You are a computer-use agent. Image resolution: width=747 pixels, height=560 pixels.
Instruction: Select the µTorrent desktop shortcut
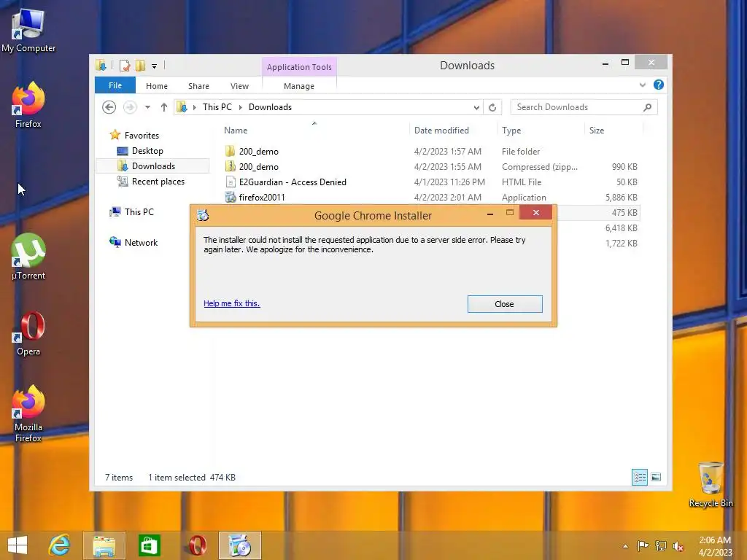[28, 257]
